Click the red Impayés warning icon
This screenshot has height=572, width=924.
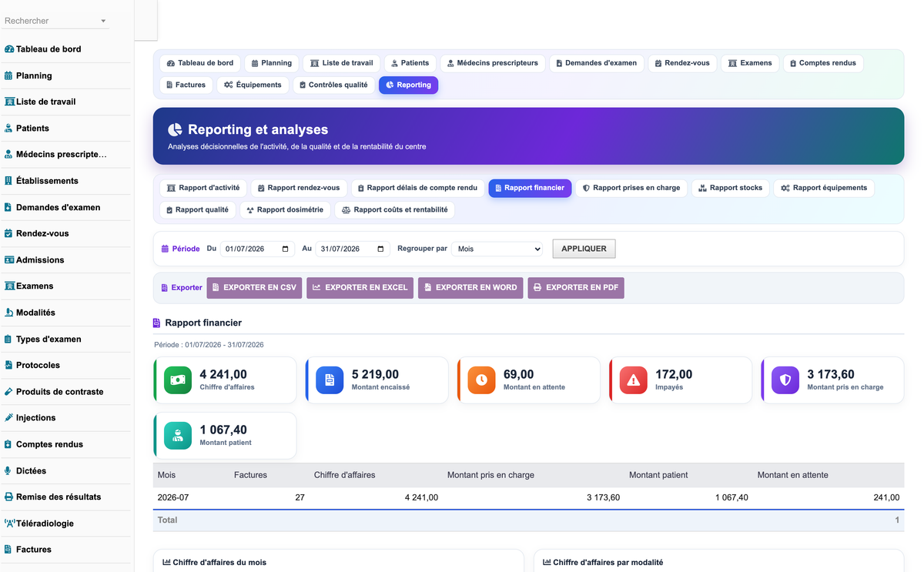pyautogui.click(x=634, y=380)
